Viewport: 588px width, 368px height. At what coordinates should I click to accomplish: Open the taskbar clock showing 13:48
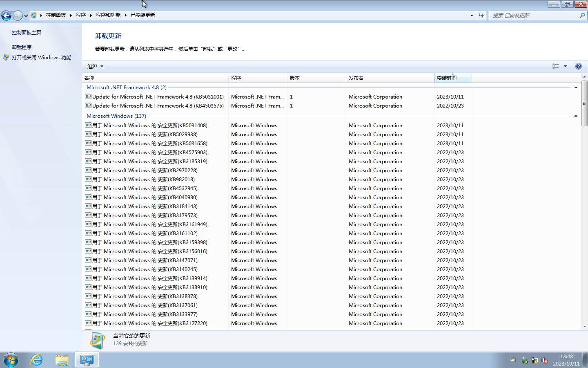click(566, 360)
